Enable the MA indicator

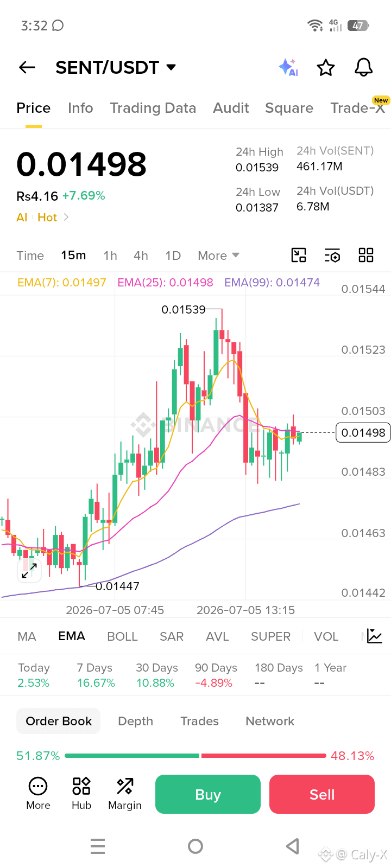pyautogui.click(x=27, y=636)
